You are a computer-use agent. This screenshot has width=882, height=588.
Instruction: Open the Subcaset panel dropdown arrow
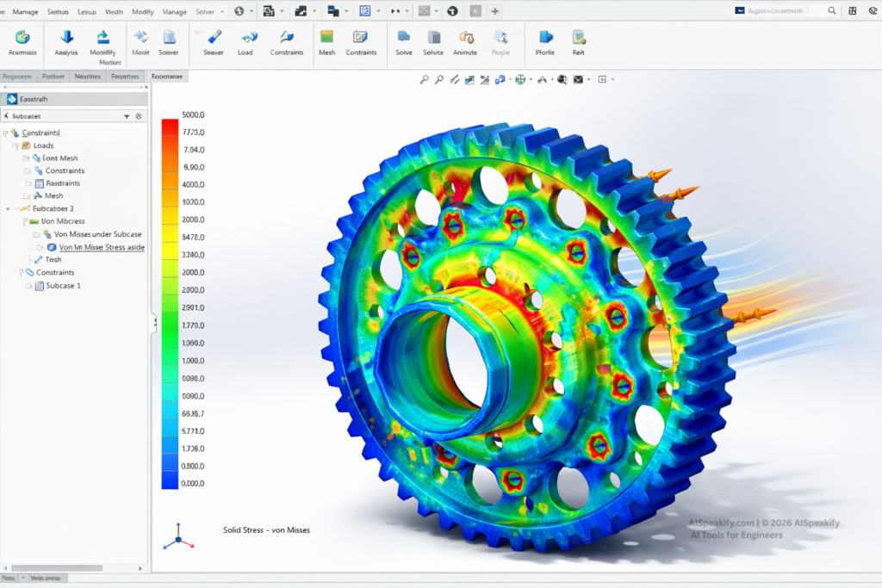click(x=127, y=116)
